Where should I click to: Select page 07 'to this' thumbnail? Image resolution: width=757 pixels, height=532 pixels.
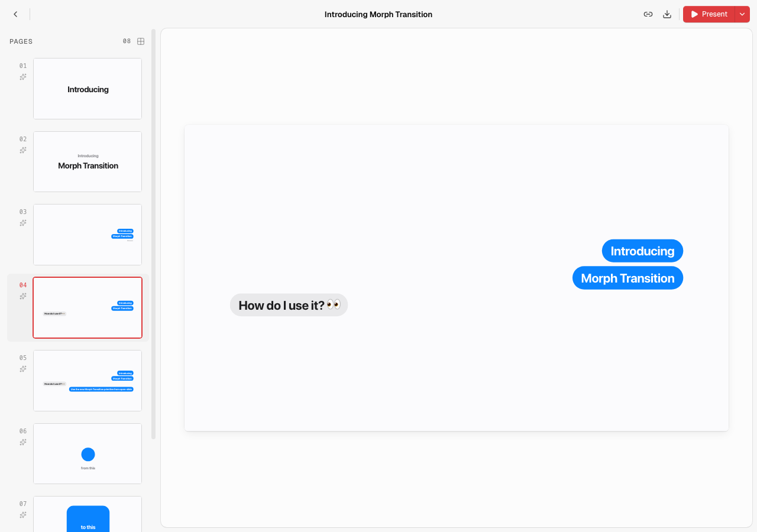(88, 514)
